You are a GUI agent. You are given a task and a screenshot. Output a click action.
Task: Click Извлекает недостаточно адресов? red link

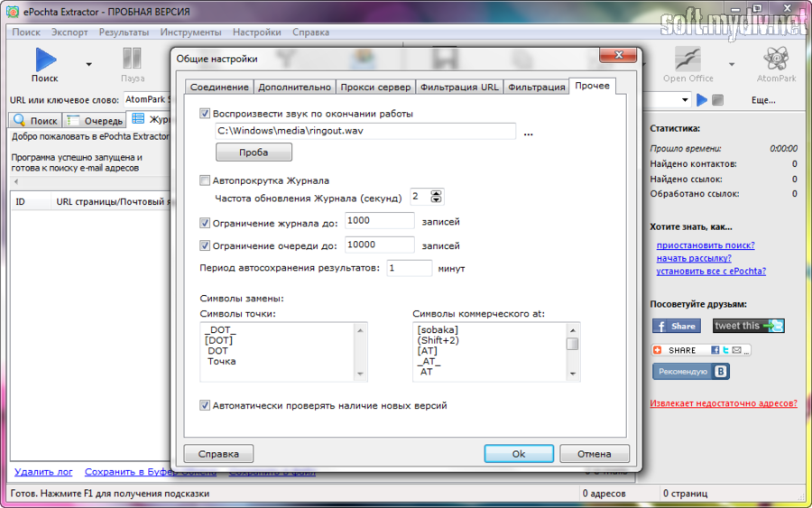pos(724,403)
